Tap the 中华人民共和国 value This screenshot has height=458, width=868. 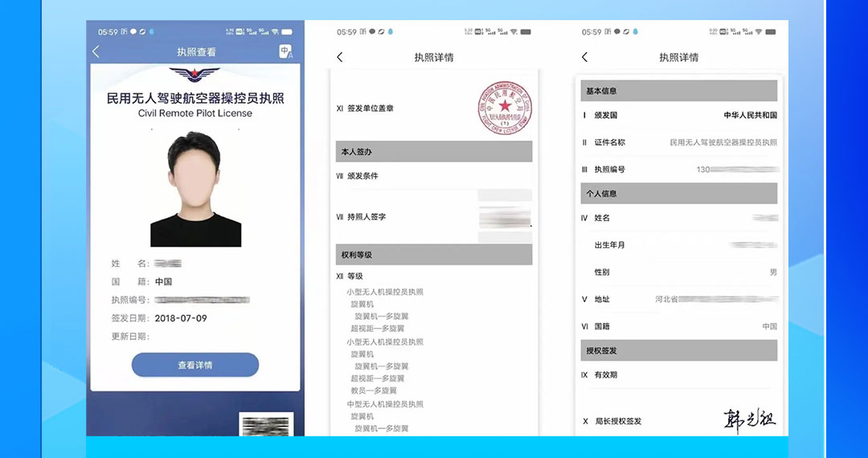click(751, 115)
